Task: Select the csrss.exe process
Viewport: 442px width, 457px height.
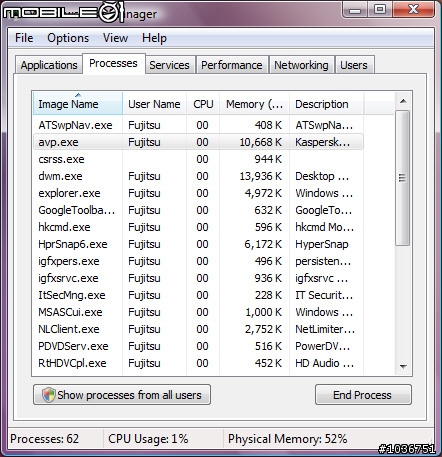Action: 198,159
